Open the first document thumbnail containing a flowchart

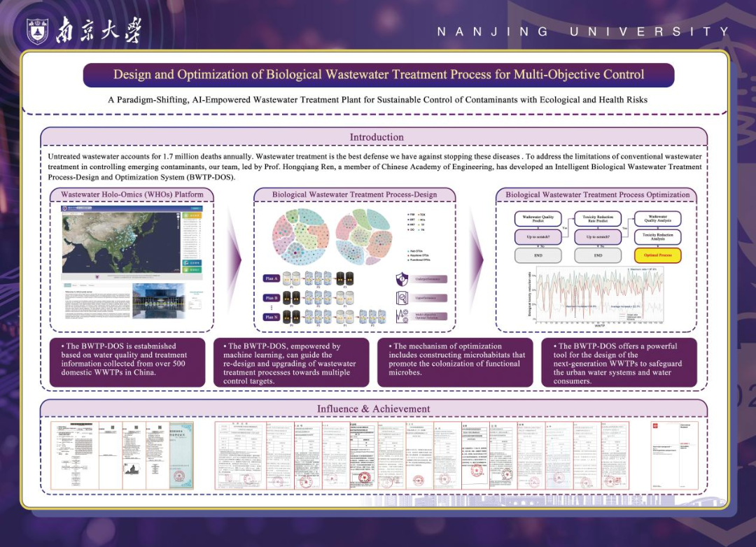point(75,456)
